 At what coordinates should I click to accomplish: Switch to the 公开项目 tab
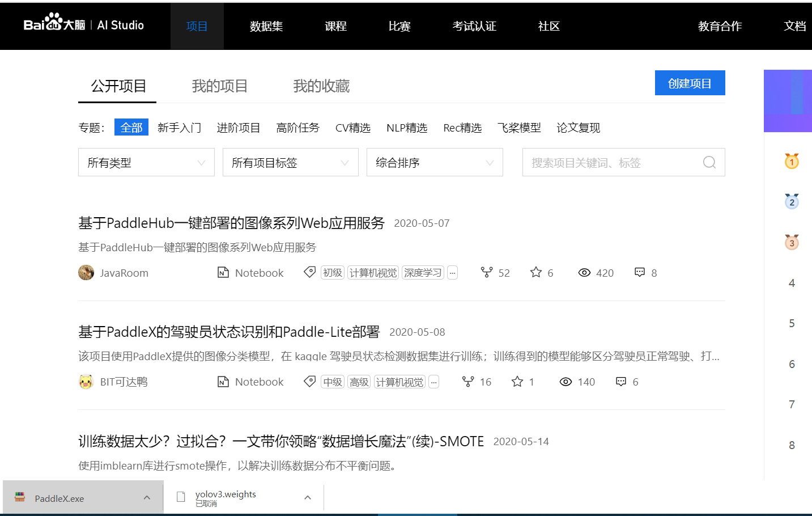[x=118, y=86]
